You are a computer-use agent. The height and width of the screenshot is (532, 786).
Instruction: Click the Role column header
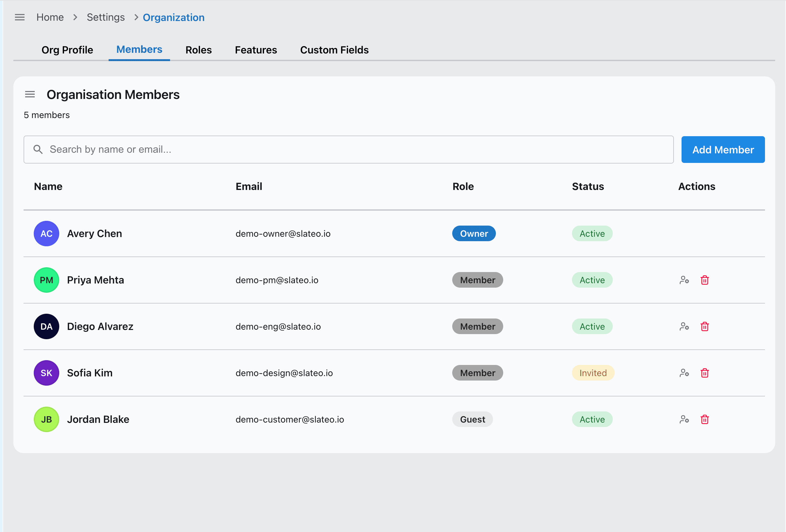[463, 186]
